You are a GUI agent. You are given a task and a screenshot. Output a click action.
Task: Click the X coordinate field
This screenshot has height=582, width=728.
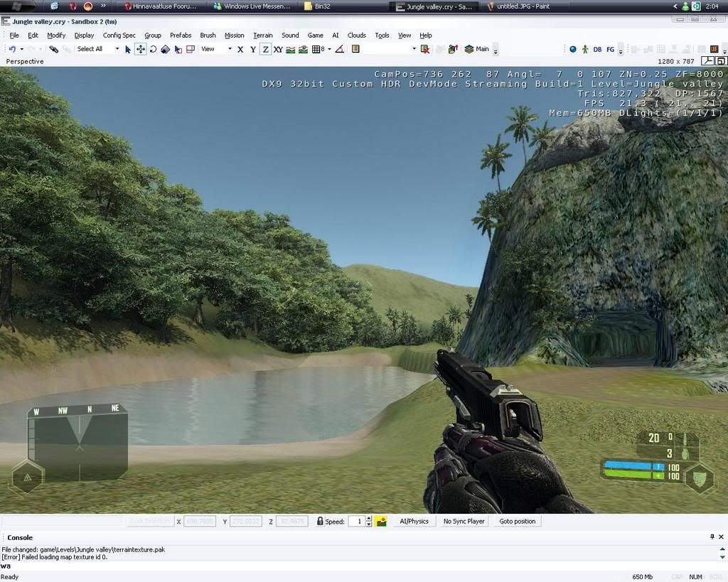[200, 521]
